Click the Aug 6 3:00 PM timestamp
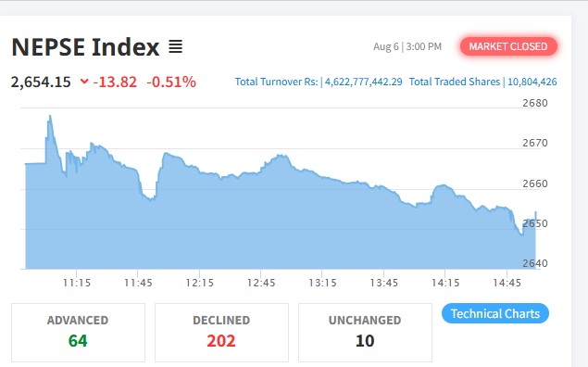This screenshot has width=588, height=367. 407,46
